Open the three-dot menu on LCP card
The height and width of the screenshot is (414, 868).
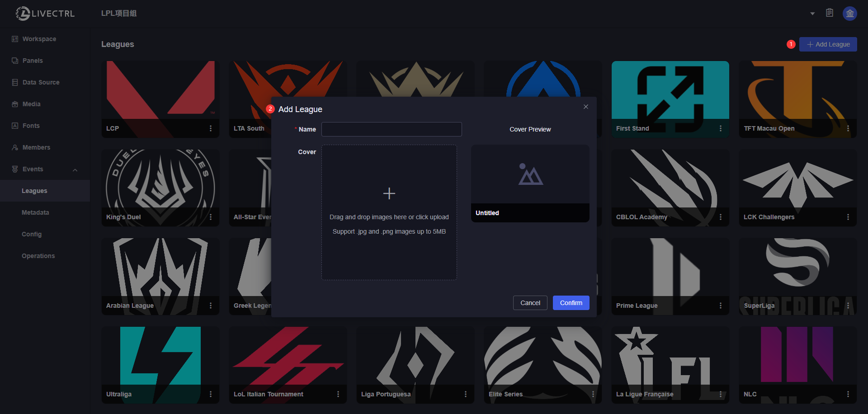211,128
